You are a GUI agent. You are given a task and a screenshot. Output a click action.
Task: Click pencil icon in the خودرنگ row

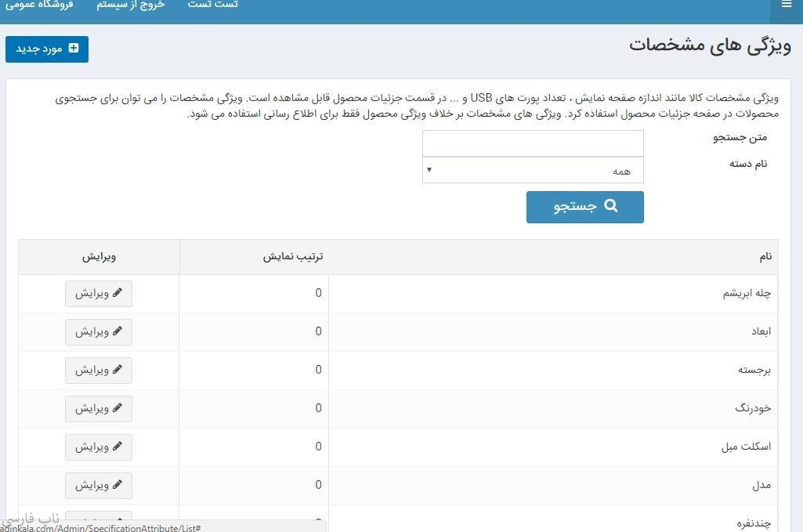(118, 408)
